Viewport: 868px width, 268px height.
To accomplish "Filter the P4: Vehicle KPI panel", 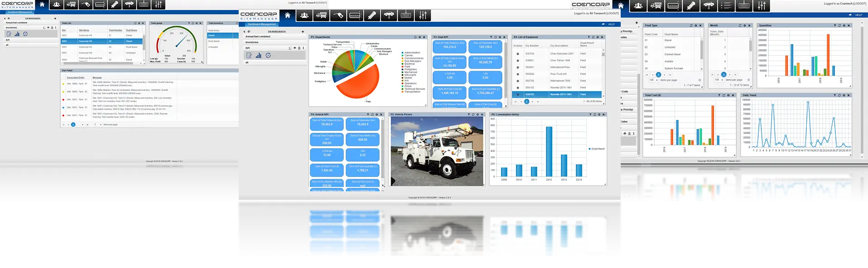I will point(368,114).
